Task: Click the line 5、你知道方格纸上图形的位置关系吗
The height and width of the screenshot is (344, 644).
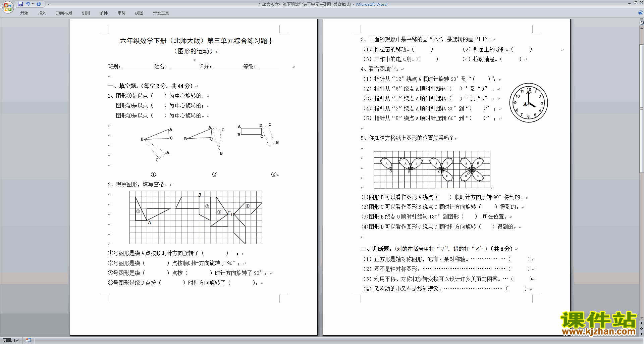Action: coord(407,138)
